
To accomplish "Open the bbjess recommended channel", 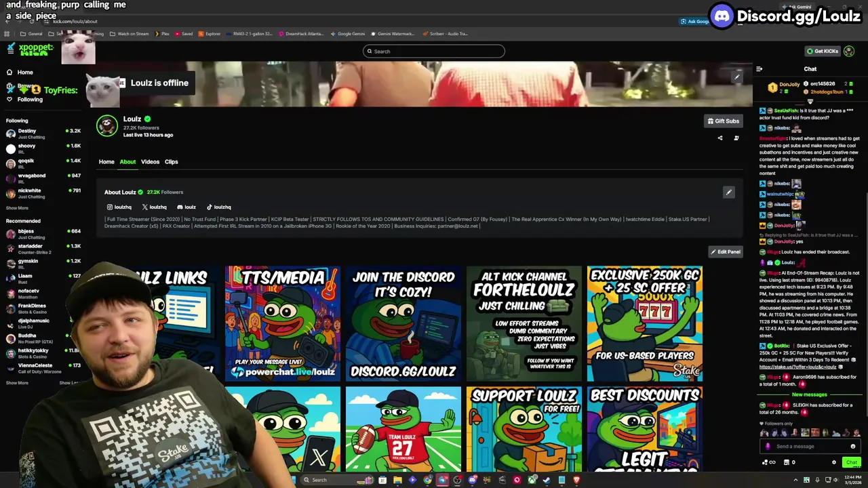I will pos(43,234).
